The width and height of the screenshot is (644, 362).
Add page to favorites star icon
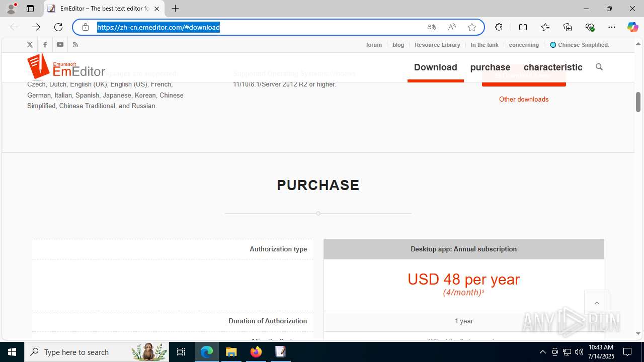coord(472,27)
